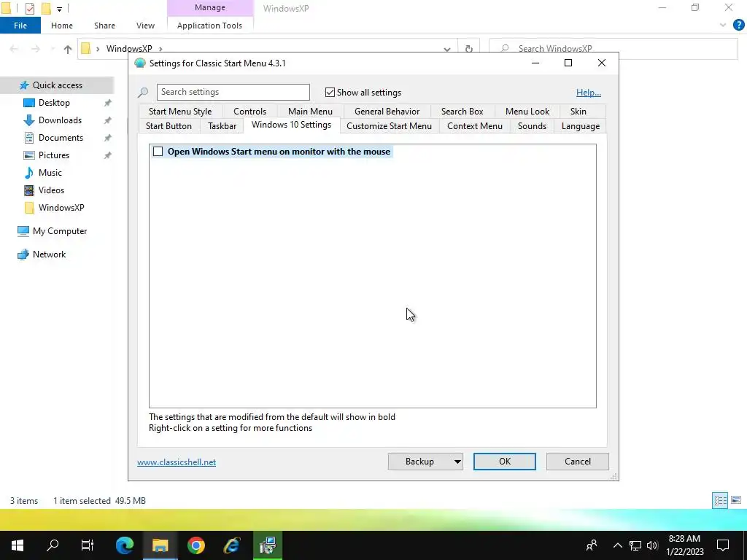Viewport: 747px width, 560px height.
Task: Click the Search settings input field
Action: [233, 92]
